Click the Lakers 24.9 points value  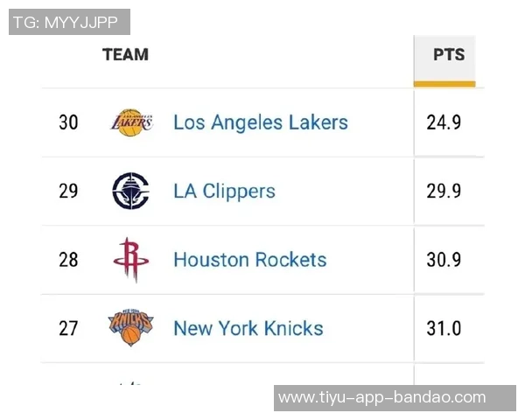point(444,122)
